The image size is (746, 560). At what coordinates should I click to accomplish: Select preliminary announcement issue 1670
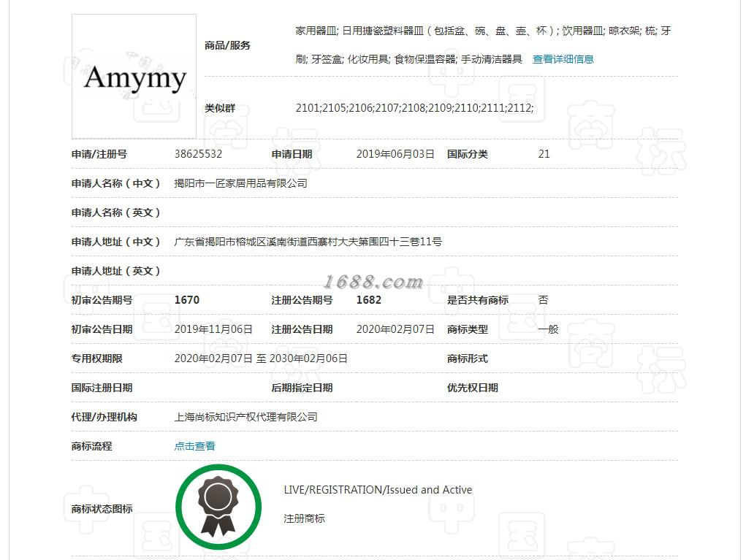pos(187,300)
